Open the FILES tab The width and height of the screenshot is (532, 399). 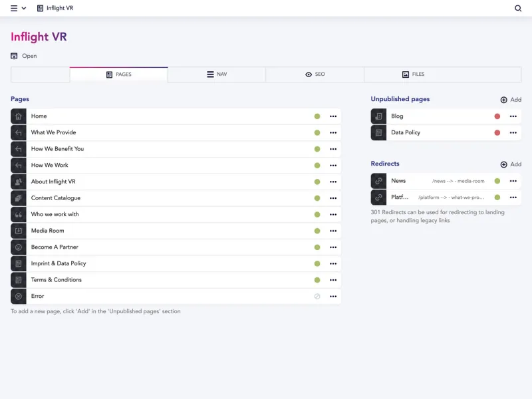(414, 74)
